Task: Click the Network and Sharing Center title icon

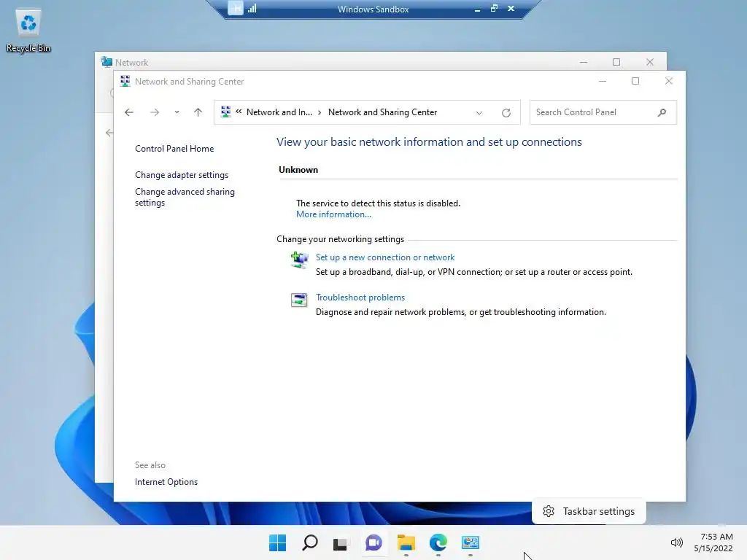Action: coord(125,82)
